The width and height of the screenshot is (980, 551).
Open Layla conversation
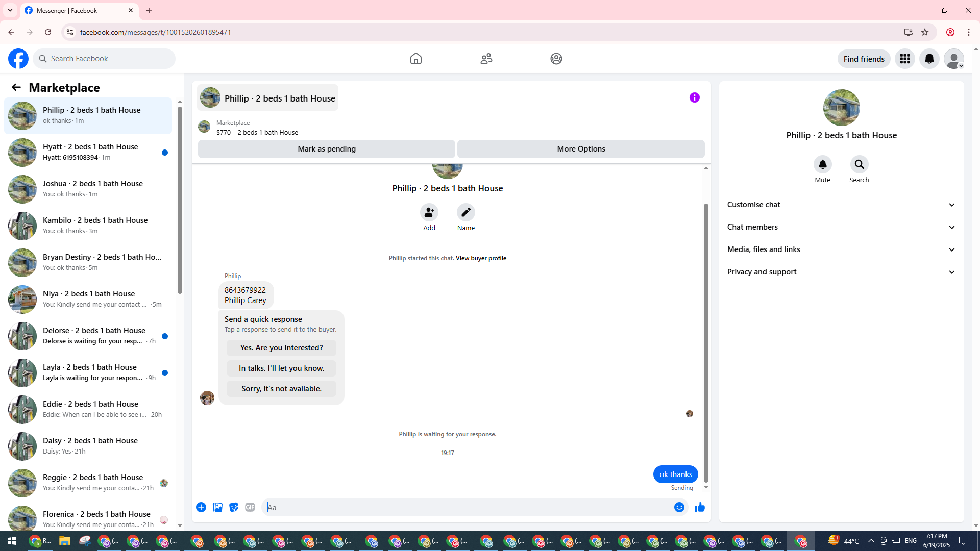[x=88, y=373]
